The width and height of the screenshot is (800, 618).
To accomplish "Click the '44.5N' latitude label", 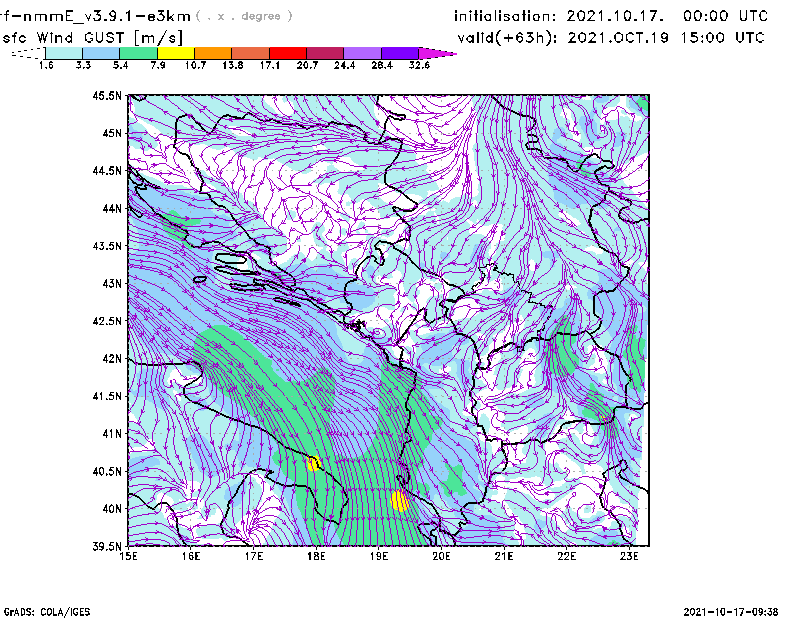I will point(107,170).
